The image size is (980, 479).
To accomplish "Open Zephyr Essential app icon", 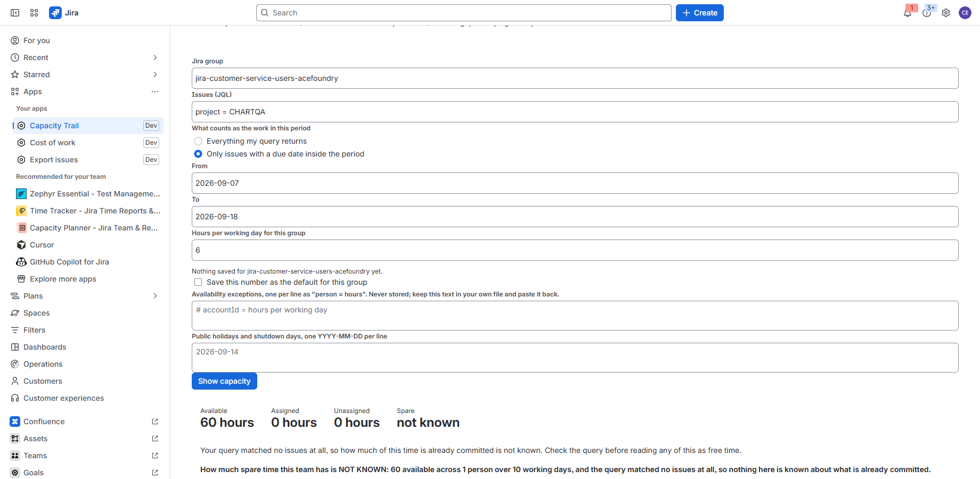I will point(21,194).
